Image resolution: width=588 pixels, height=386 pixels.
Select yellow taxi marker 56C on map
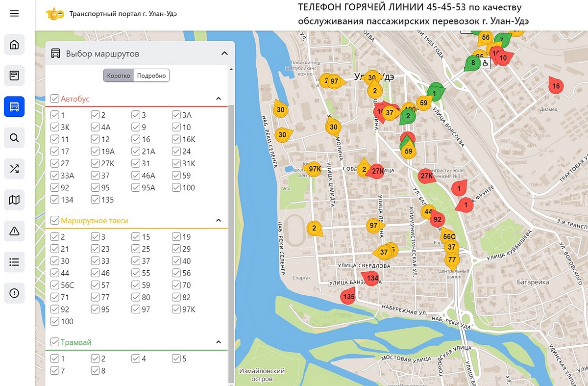[449, 236]
